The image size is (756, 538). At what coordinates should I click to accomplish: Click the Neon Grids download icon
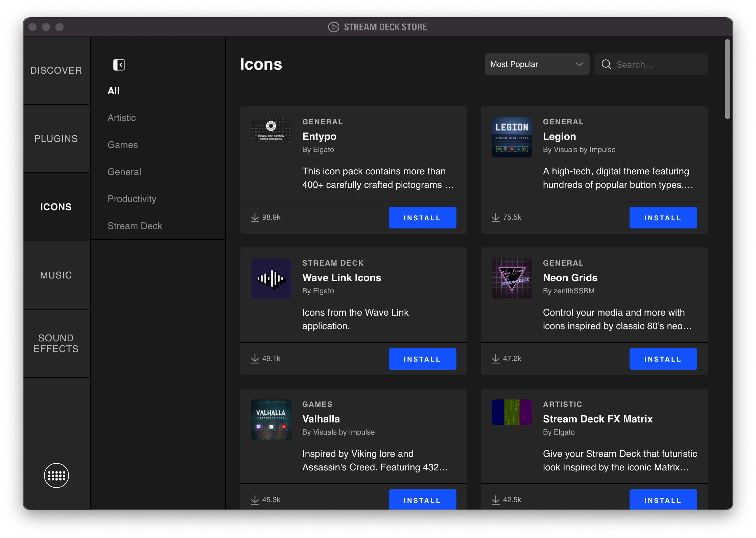coord(496,359)
